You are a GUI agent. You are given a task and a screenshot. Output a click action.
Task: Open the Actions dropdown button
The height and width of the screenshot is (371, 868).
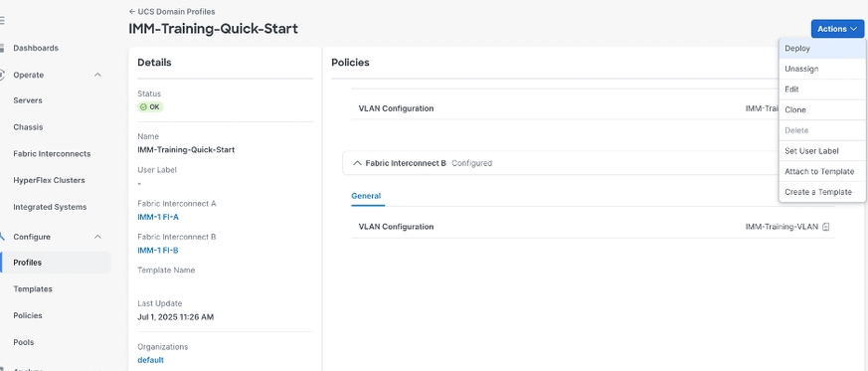click(x=837, y=29)
